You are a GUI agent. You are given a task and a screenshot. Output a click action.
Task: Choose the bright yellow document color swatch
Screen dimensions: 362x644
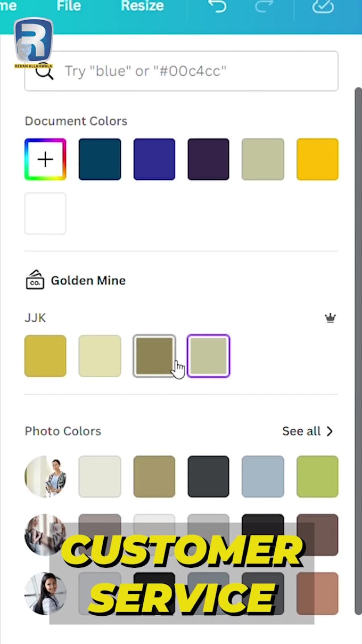(317, 159)
